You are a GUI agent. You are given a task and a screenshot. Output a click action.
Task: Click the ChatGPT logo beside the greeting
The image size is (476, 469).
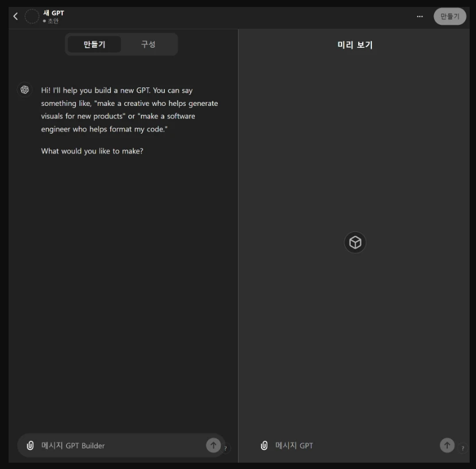25,90
